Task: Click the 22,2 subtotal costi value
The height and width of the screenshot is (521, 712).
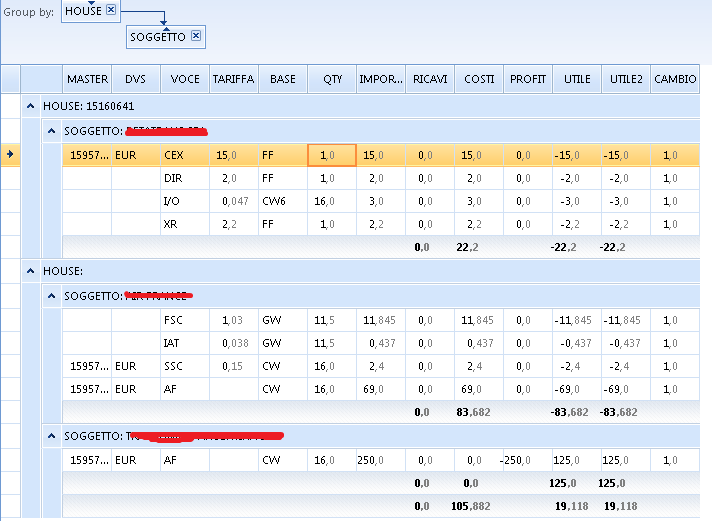Action: (467, 248)
